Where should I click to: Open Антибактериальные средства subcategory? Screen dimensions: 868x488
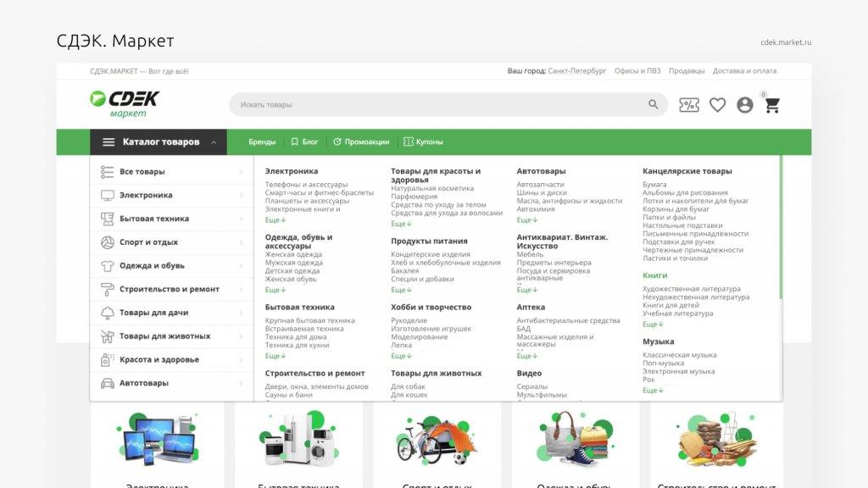point(569,320)
